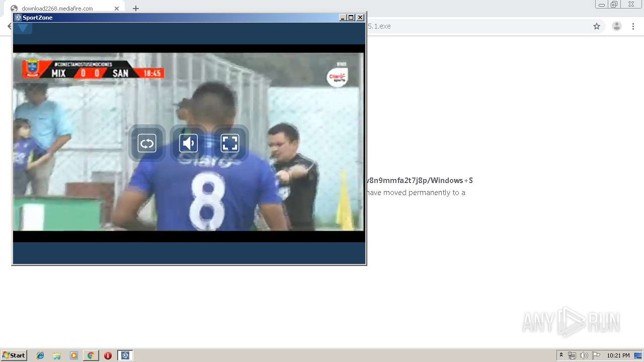This screenshot has width=644, height=362.
Task: Select the SportZone taskbar button
Action: (x=125, y=355)
